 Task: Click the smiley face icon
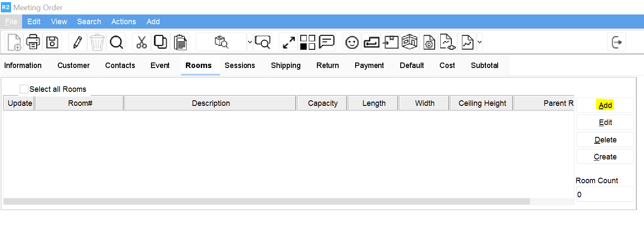pyautogui.click(x=352, y=42)
